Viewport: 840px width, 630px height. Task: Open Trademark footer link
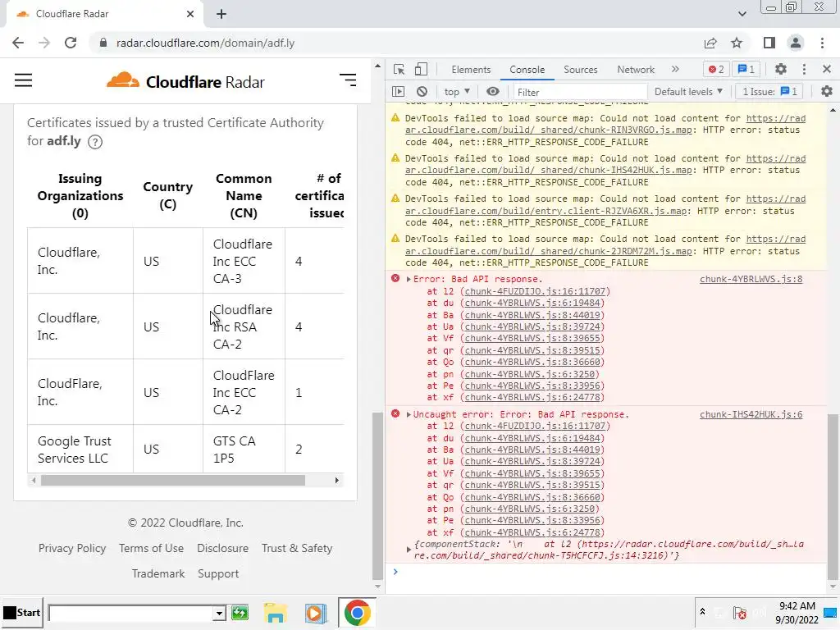point(158,573)
